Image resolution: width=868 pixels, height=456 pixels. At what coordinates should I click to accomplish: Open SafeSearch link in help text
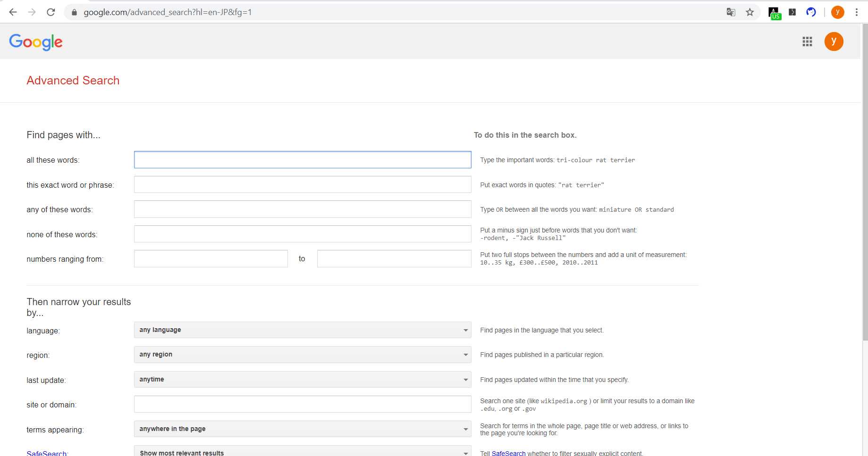pos(508,453)
